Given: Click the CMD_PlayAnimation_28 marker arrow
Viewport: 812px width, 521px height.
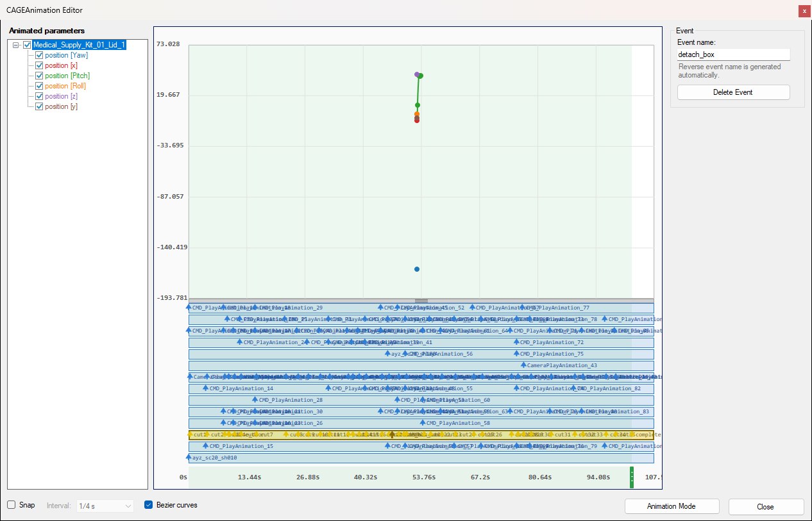Looking at the screenshot, I should 255,400.
